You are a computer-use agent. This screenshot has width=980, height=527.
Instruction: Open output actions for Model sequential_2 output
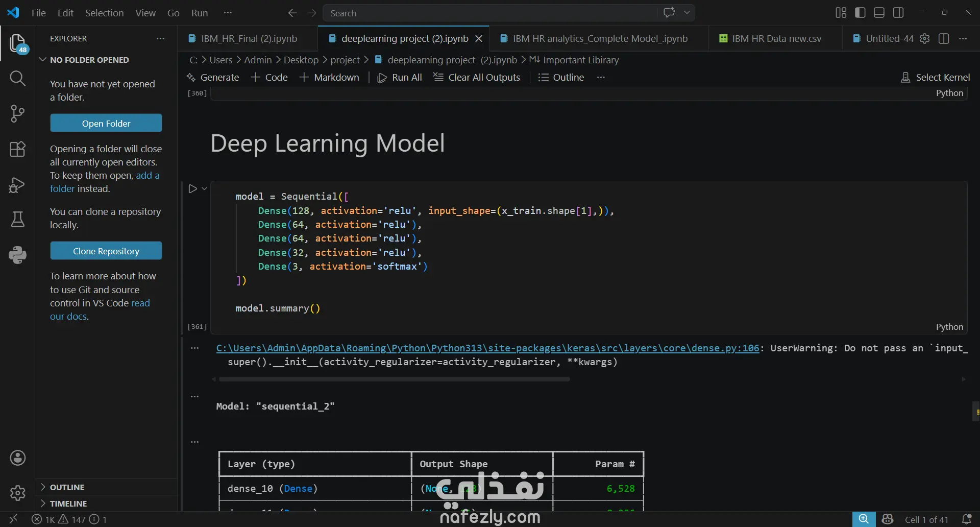click(194, 396)
